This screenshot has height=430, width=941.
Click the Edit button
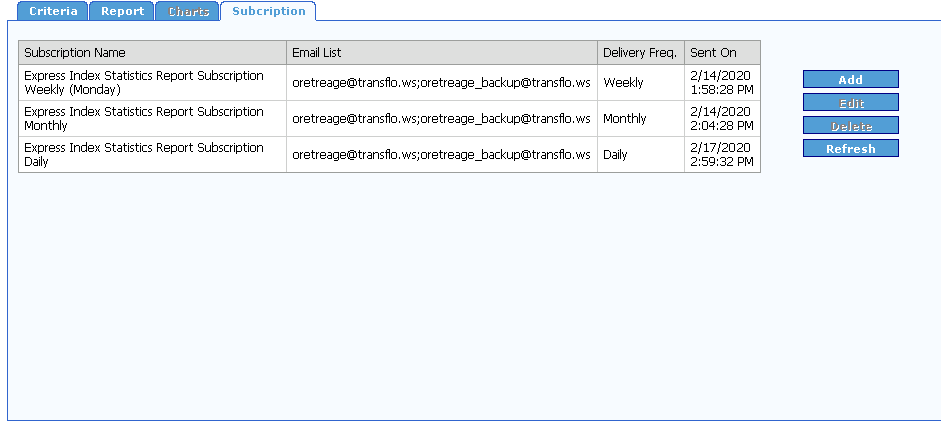pos(850,103)
